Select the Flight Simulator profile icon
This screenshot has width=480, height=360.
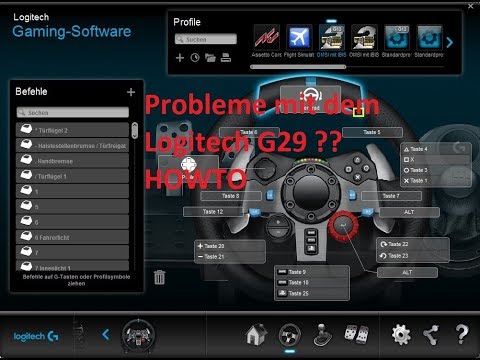click(299, 37)
